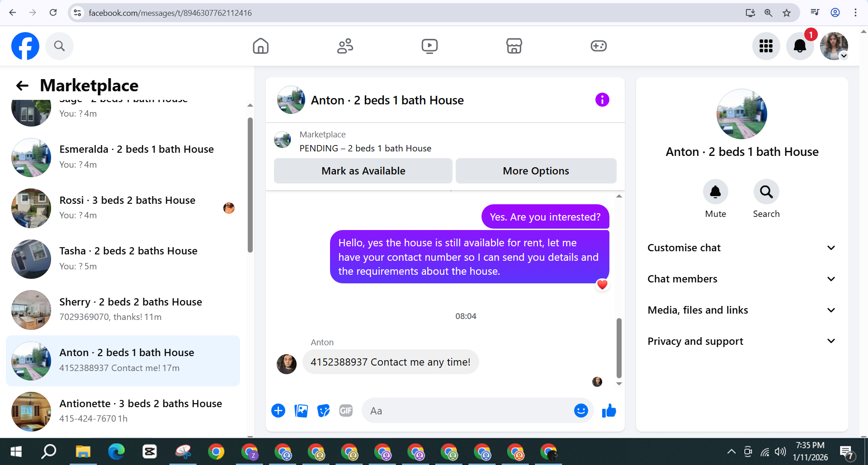Open File Explorer from the taskbar
Viewport: 868px width, 465px height.
coord(83,451)
